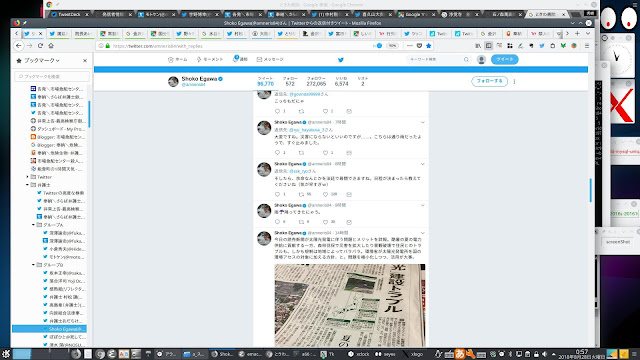
Task: Go back with the Firefox back arrow
Action: (x=19, y=46)
